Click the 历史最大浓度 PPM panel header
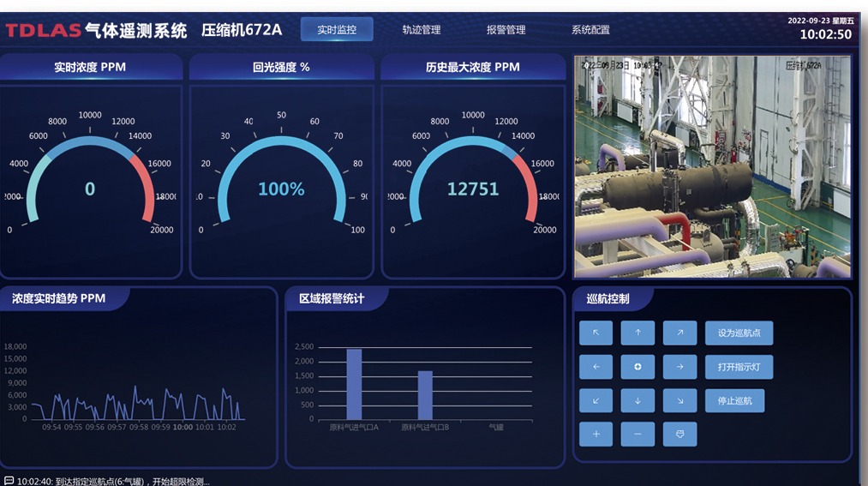The height and width of the screenshot is (486, 868). [x=473, y=67]
